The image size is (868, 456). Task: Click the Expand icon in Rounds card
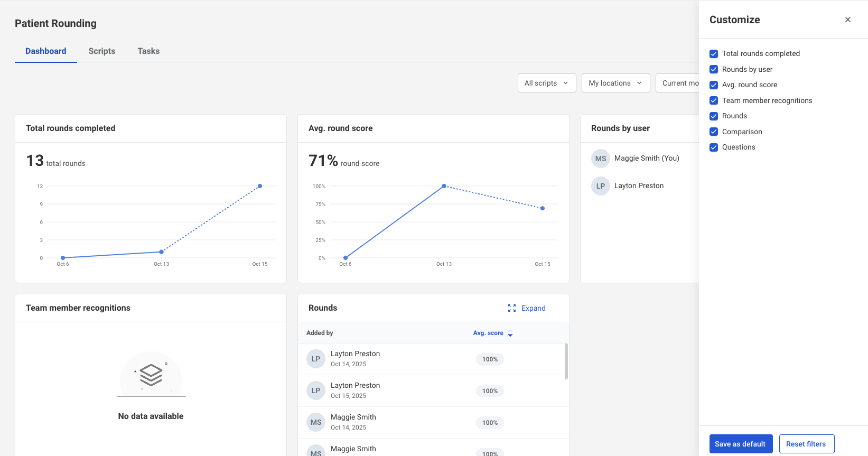[x=511, y=308]
